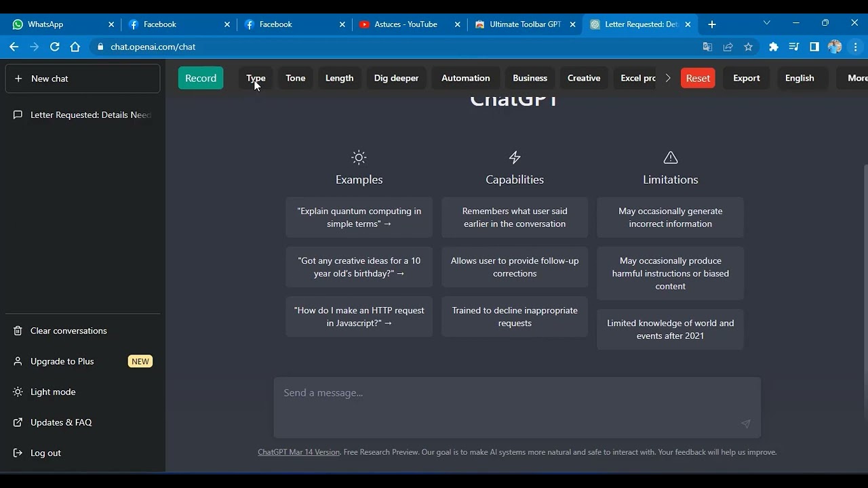Click the sun icon beside Light mode
The width and height of the screenshot is (868, 488).
[18, 392]
